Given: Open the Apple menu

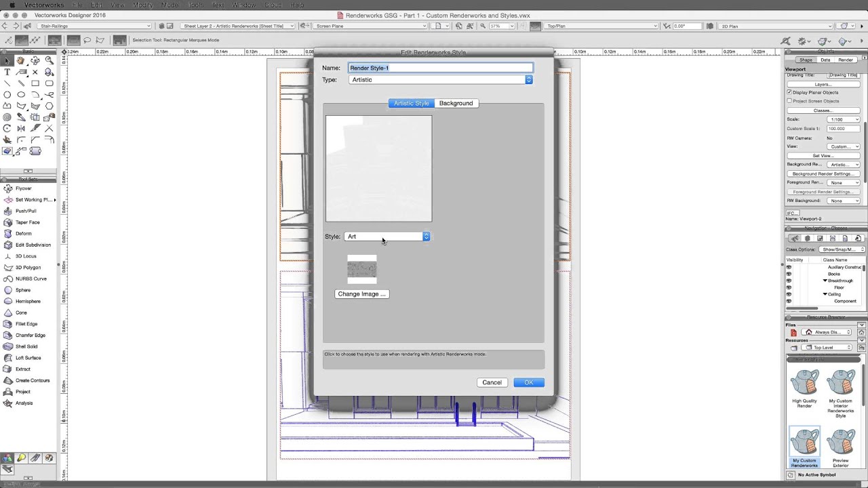Looking at the screenshot, I should click(x=11, y=5).
